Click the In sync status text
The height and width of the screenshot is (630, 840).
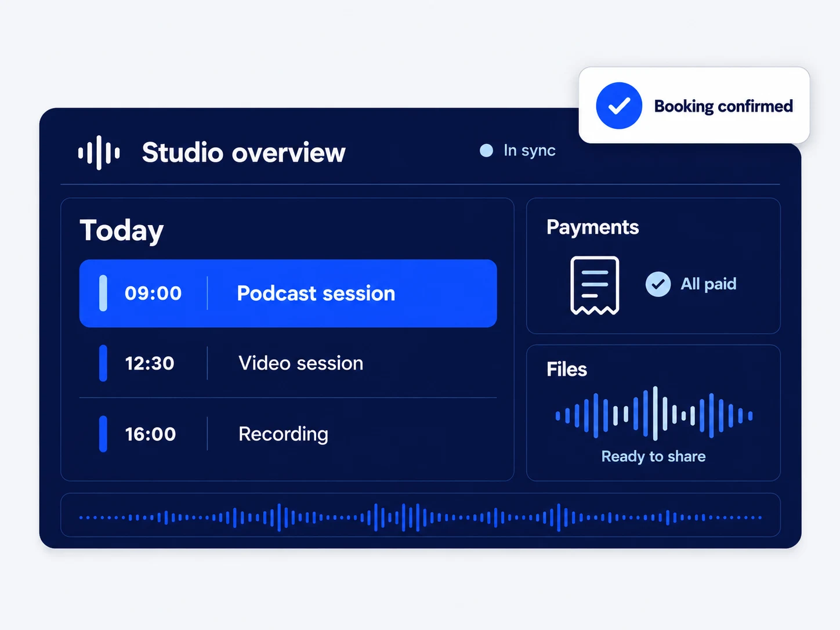tap(529, 151)
